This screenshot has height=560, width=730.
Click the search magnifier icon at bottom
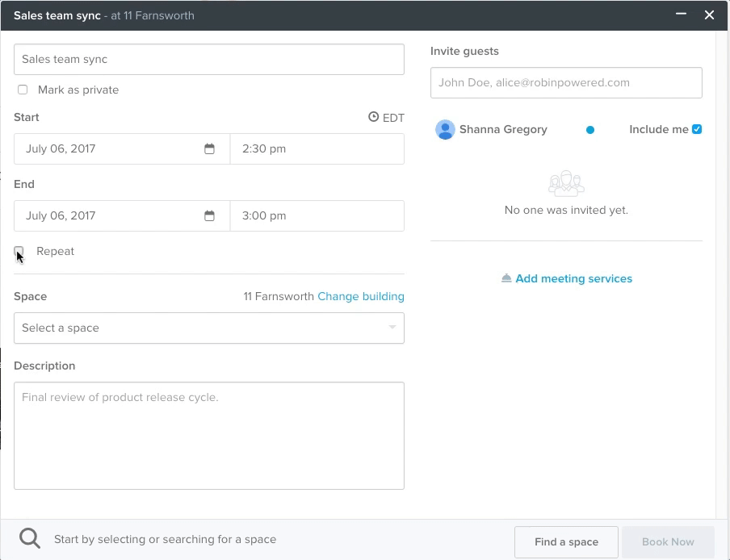click(x=30, y=538)
